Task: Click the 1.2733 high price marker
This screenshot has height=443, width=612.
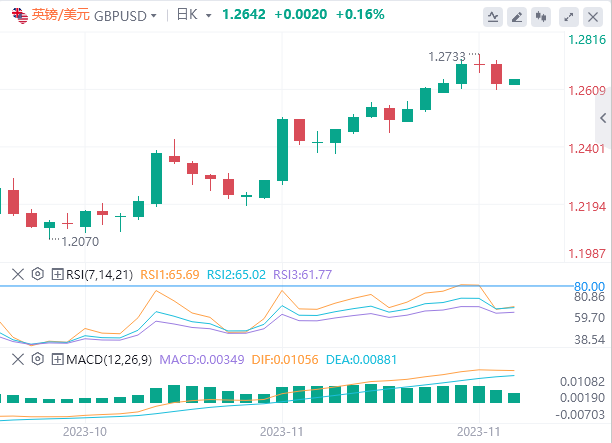Action: (447, 57)
